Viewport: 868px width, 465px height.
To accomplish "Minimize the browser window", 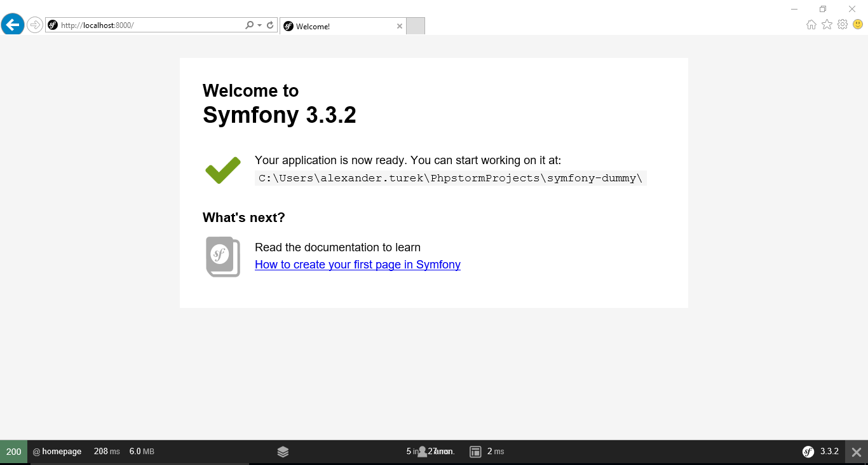I will tap(794, 9).
